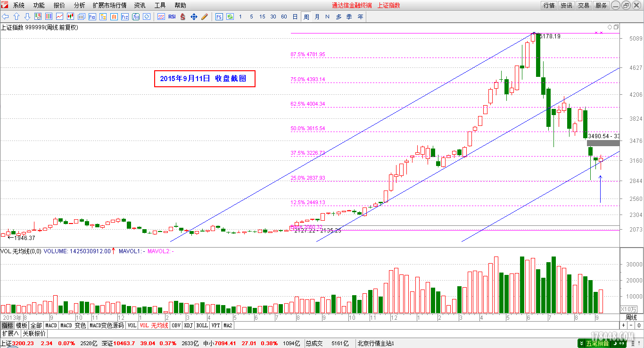Click the diamond icon at chart corner
This screenshot has height=348, width=644.
pyautogui.click(x=610, y=27)
